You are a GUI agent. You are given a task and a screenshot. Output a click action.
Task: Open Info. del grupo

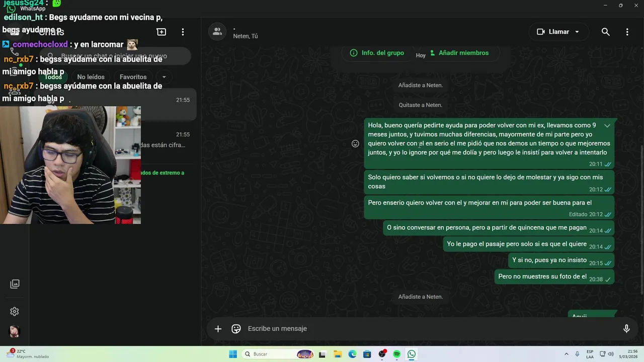click(378, 53)
